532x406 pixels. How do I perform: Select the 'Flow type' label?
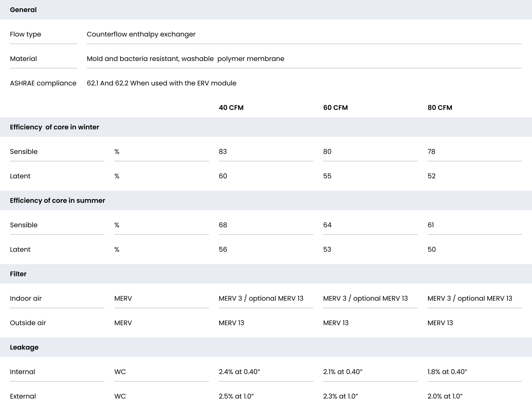tap(25, 34)
